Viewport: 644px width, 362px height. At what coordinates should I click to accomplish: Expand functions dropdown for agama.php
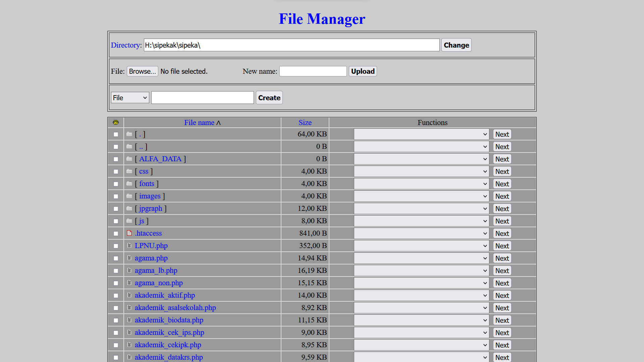pyautogui.click(x=422, y=258)
